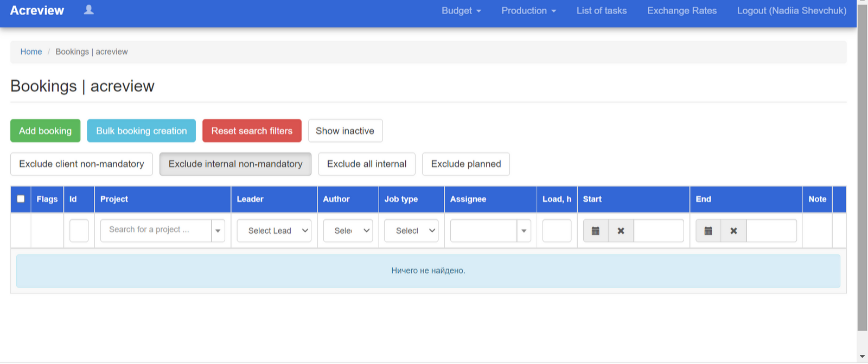
Task: Click Reset search filters
Action: [x=252, y=131]
